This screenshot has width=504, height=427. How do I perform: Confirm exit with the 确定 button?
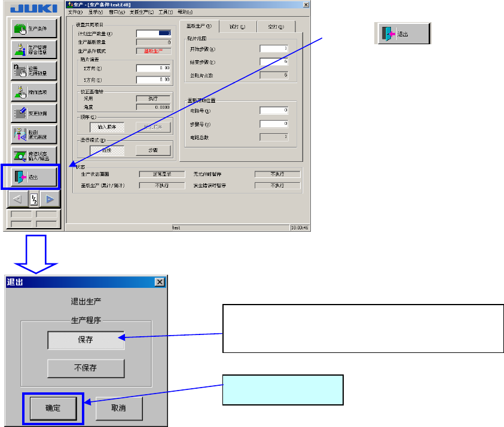(x=53, y=408)
